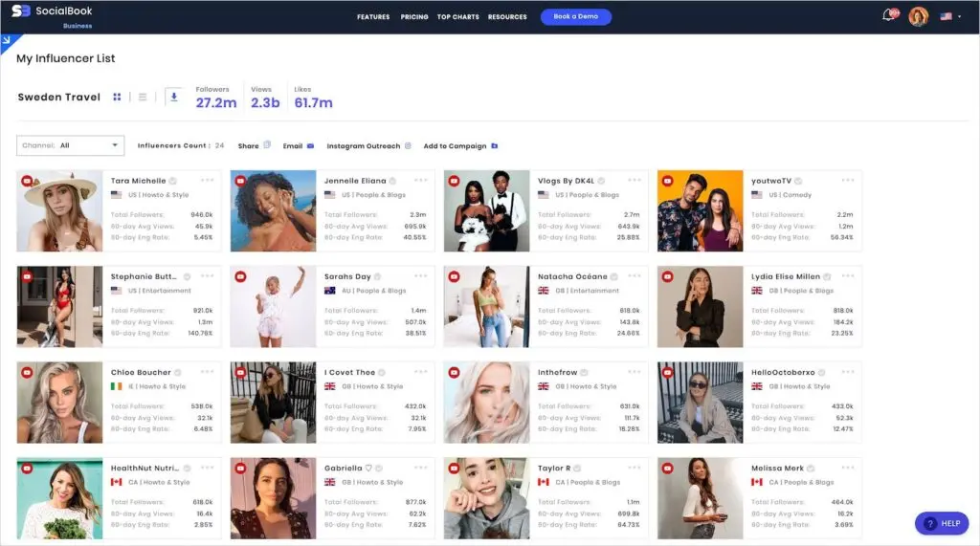Open the language flag dropdown
980x546 pixels.
pos(950,16)
